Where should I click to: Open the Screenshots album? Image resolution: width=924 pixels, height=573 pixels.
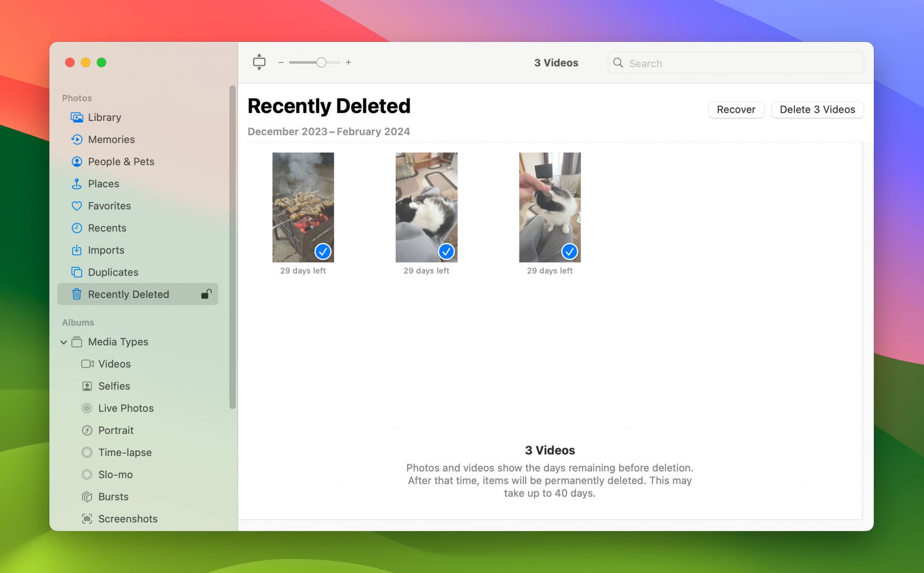127,518
